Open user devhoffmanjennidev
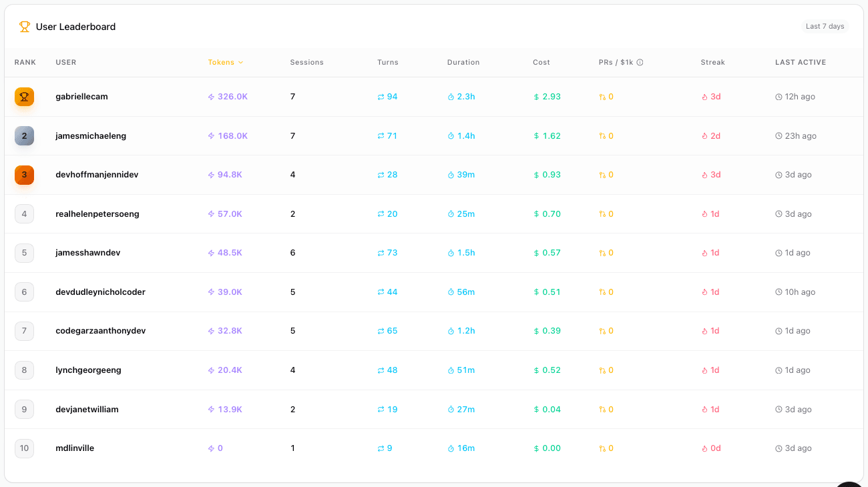 (97, 175)
